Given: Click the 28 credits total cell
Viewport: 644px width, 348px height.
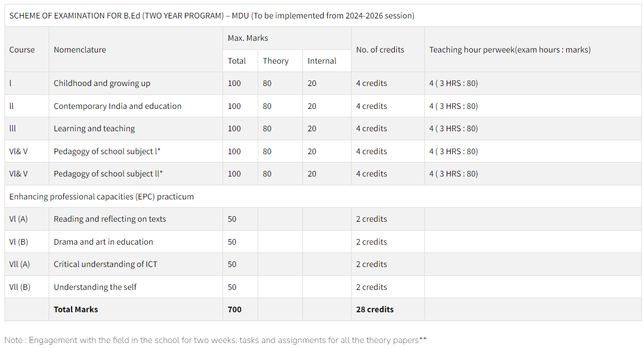Looking at the screenshot, I should (388, 309).
